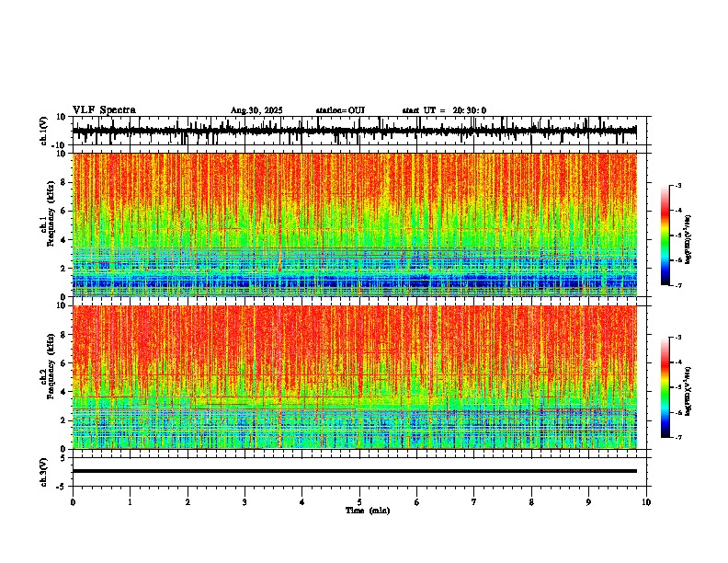Click the "8" kHz tick on ch.1 frequency axis
Screen dimensions: 728x563
(64, 182)
